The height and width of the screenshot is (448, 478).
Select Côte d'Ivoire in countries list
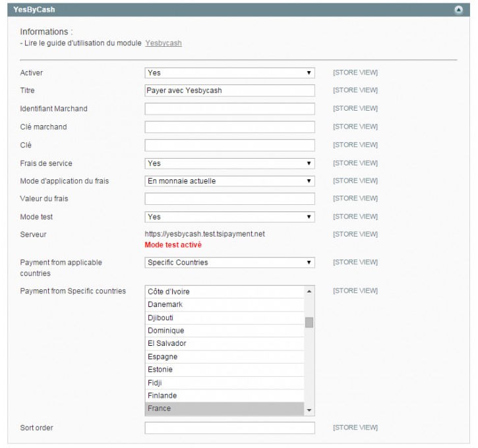pyautogui.click(x=224, y=291)
